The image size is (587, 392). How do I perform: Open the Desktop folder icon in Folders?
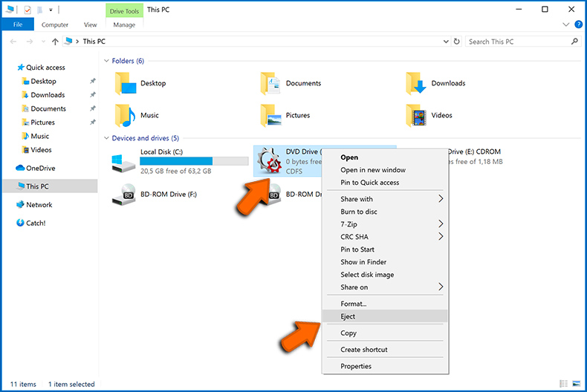(x=126, y=83)
